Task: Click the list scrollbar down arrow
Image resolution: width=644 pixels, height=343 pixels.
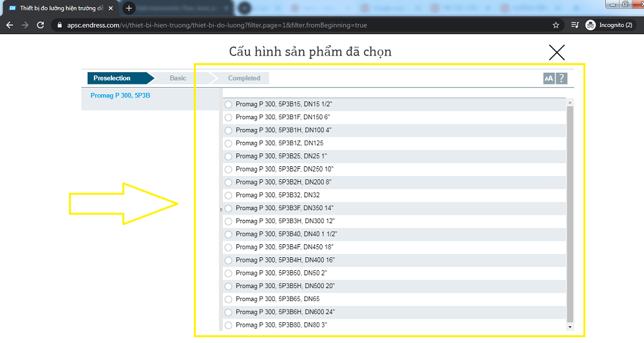Action: click(570, 327)
